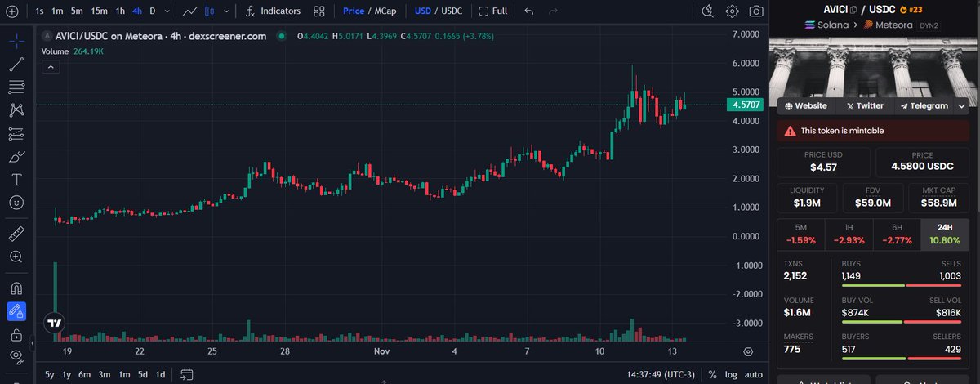980x384 pixels.
Task: Hide all drawings with eye icon
Action: [16, 356]
